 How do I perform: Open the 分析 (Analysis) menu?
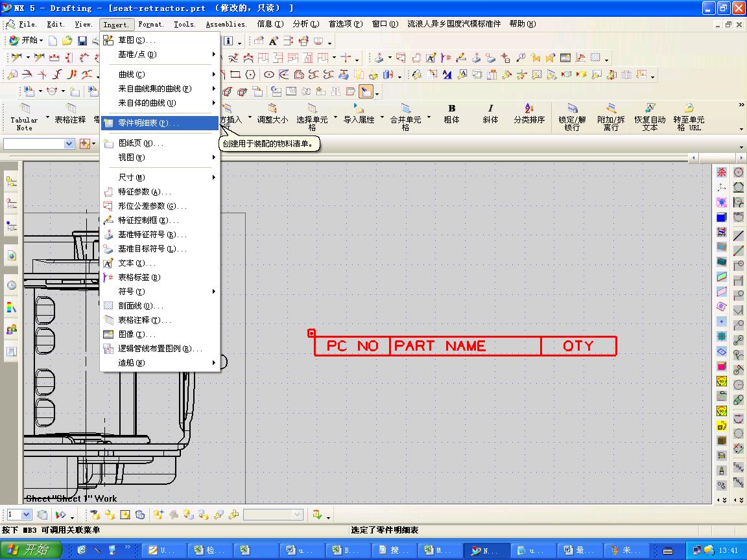[x=306, y=24]
